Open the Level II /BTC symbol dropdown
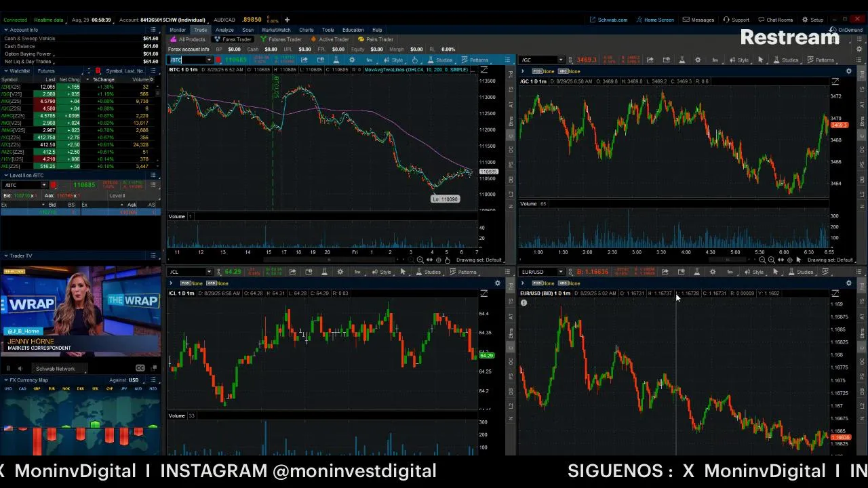This screenshot has height=488, width=868. (x=44, y=185)
